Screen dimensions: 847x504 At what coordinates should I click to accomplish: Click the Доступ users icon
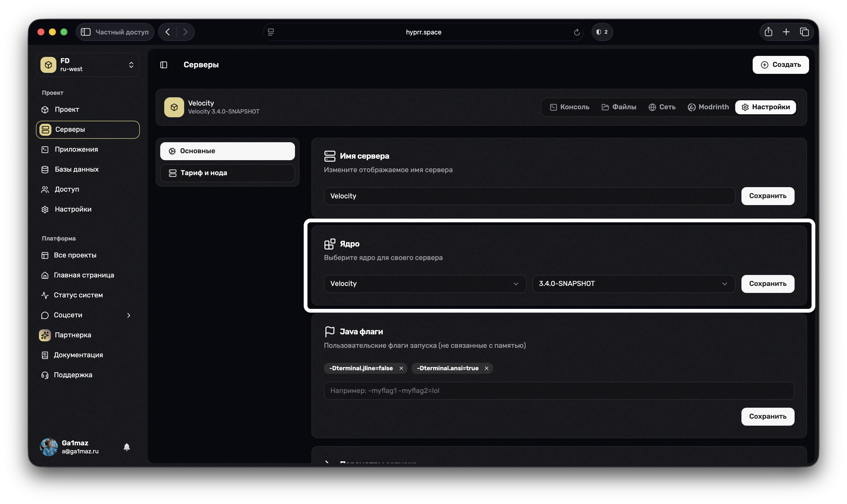pos(45,190)
